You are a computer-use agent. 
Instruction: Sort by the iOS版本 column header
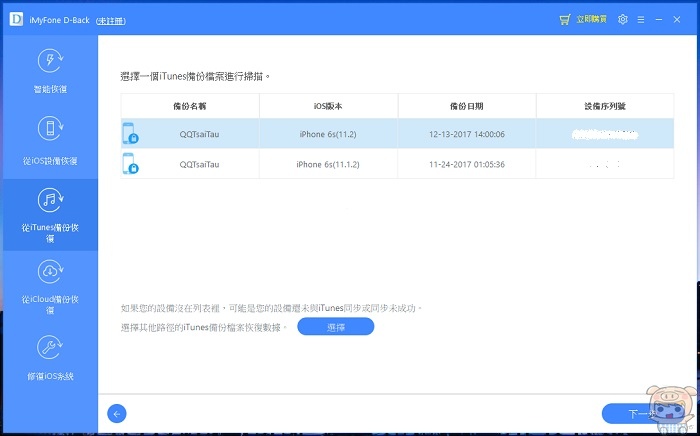point(327,105)
